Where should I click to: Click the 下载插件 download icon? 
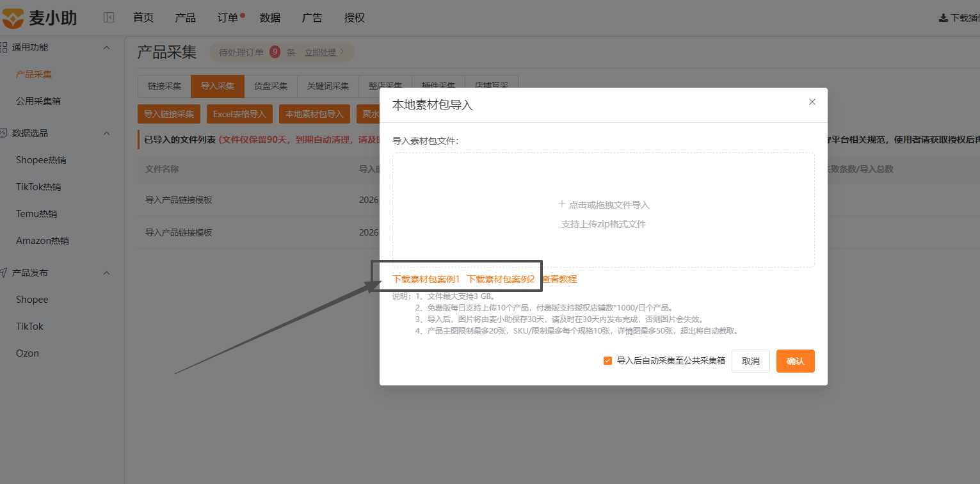944,18
